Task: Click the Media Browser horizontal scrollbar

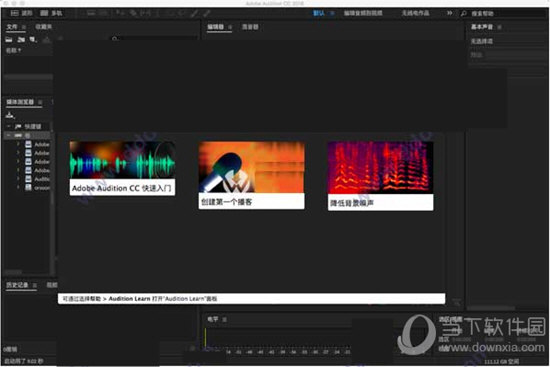Action: coord(13,272)
